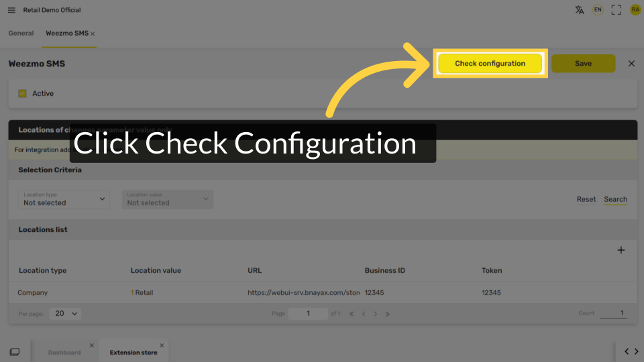Screen dimensions: 644x362
Task: Click the Reset link
Action: pos(586,199)
